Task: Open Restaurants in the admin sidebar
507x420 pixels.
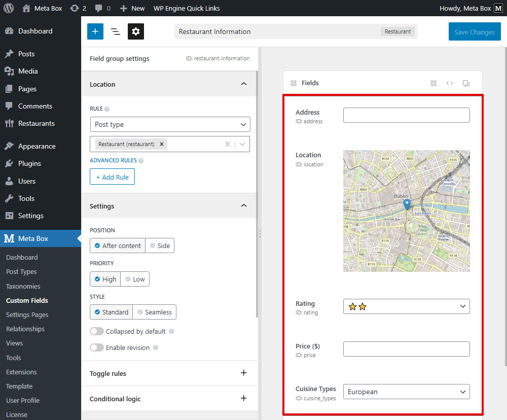Action: [36, 123]
